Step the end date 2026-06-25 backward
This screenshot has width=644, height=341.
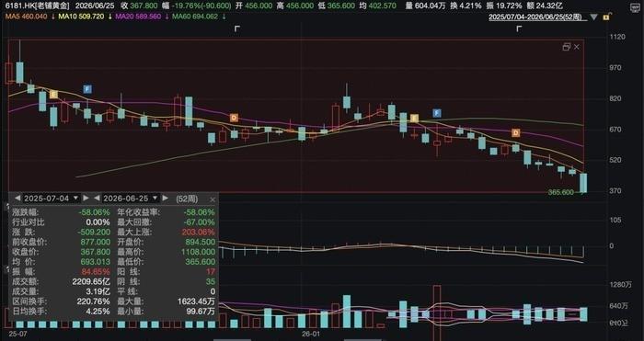(97, 199)
